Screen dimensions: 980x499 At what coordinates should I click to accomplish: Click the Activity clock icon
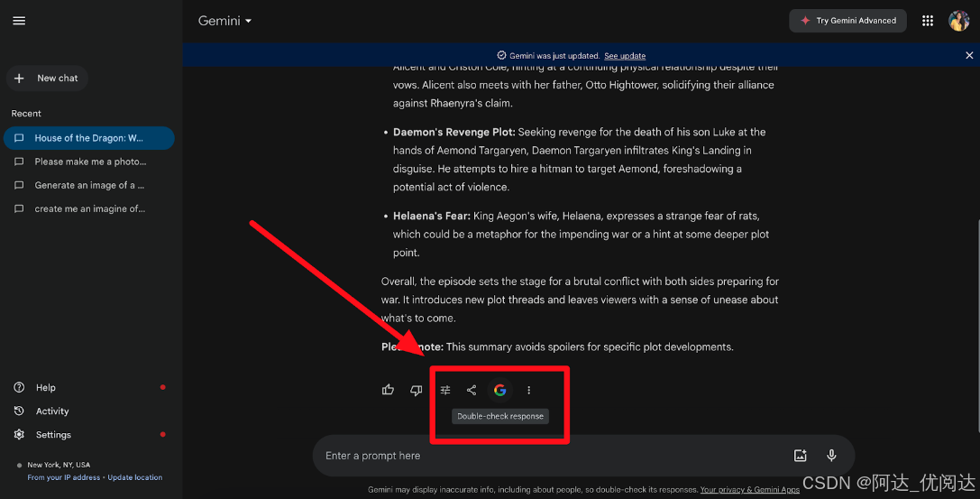19,411
